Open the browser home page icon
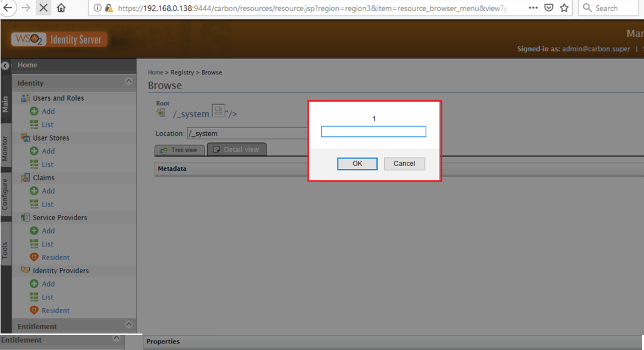This screenshot has width=644, height=350. tap(61, 8)
